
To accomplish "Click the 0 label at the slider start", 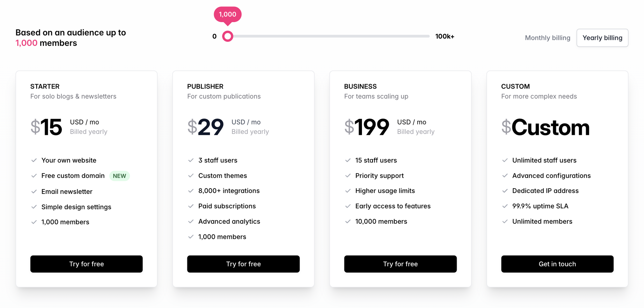I will click(214, 36).
